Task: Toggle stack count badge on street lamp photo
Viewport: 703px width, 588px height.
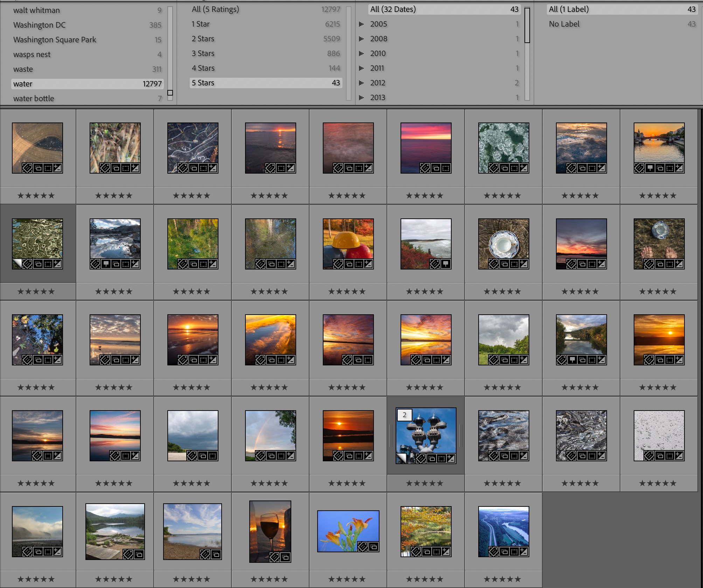Action: (x=404, y=415)
